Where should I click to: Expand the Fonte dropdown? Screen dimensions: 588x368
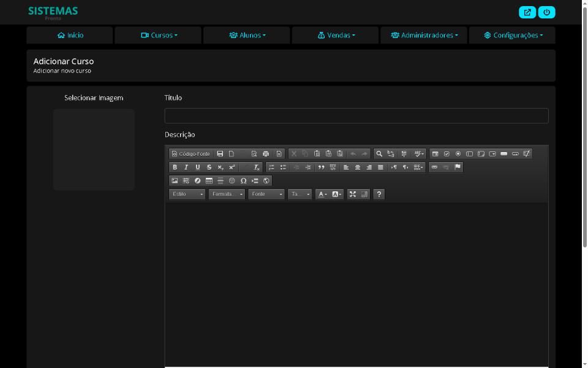click(266, 194)
